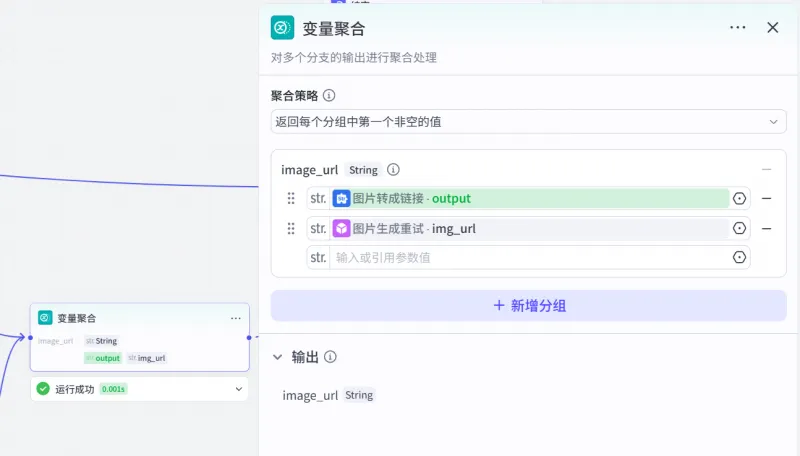Image resolution: width=800 pixels, height=456 pixels.
Task: Delete the 图片生成重试 img_url row
Action: pos(766,229)
